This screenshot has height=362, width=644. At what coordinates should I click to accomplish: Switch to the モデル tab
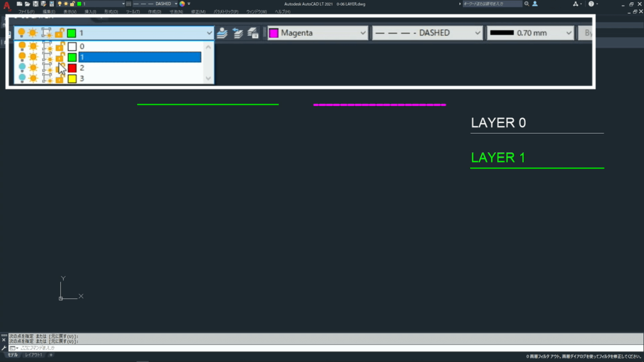click(13, 355)
